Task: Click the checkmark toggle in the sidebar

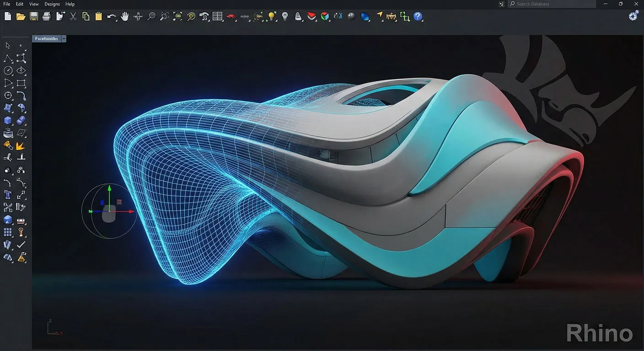Action: tap(21, 245)
